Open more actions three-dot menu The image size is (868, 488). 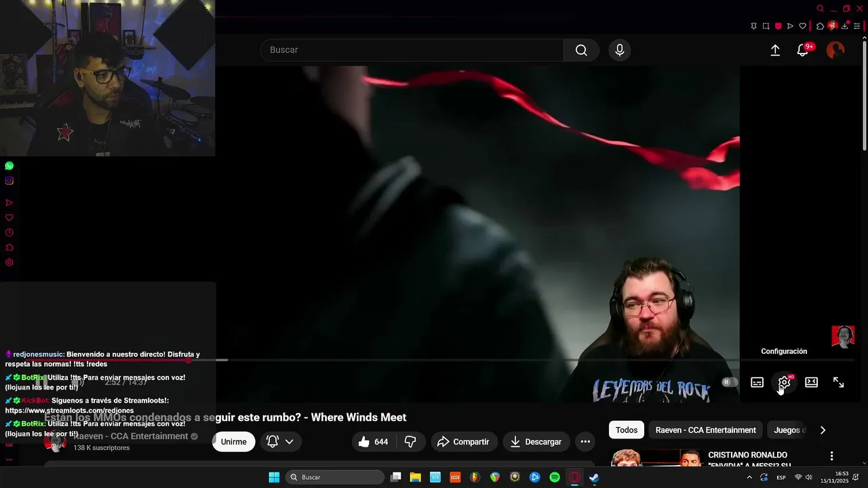click(585, 442)
